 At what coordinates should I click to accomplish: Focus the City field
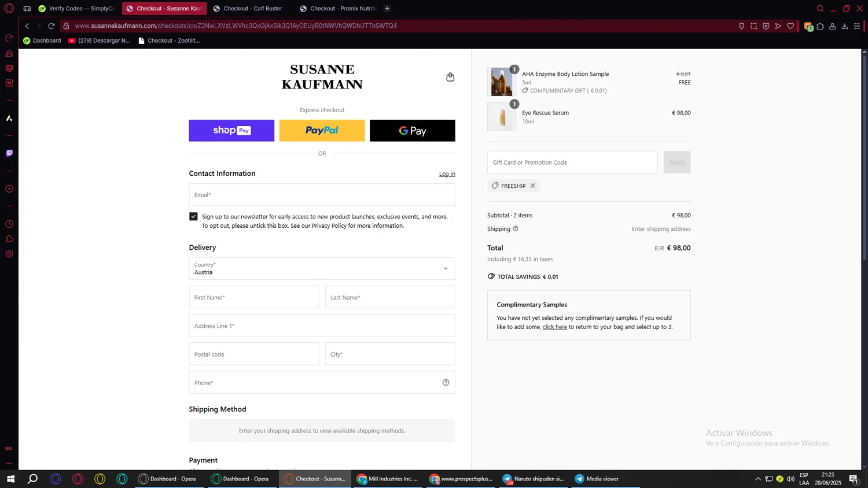coord(390,354)
